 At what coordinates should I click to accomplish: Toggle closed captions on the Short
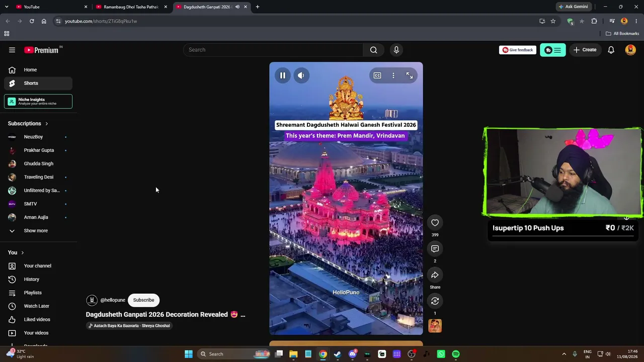377,75
